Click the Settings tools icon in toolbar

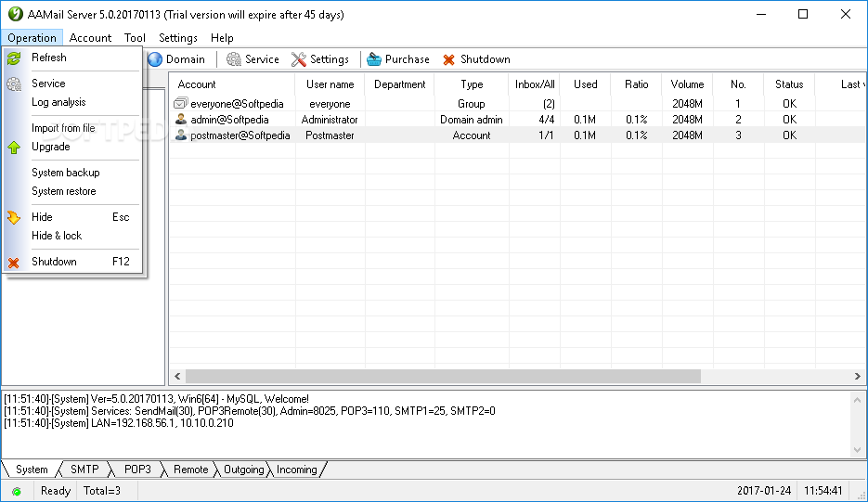pos(298,59)
